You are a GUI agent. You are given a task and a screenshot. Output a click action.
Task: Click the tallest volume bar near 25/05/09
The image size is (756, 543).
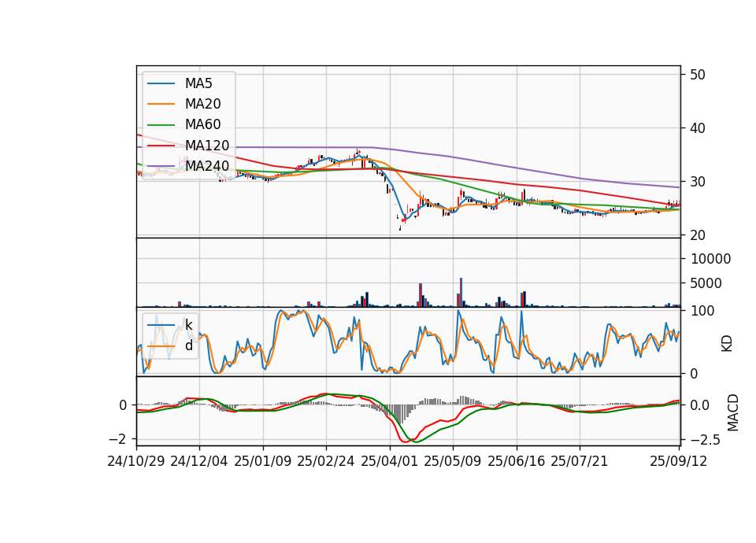(461, 292)
